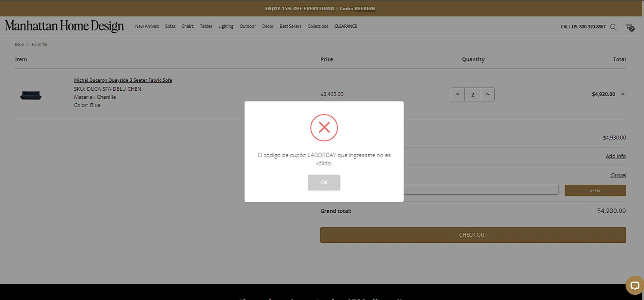Click the Inicio breadcrumb
This screenshot has width=644, height=300.
tap(19, 44)
